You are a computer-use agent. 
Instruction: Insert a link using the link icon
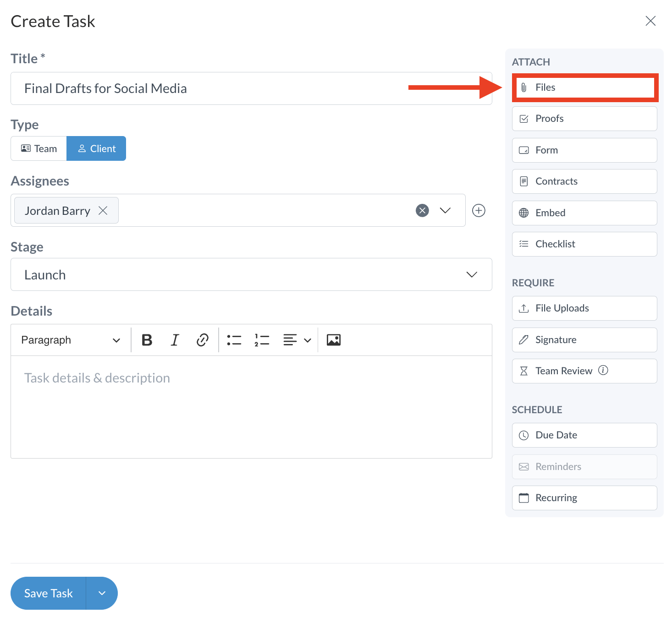point(202,340)
